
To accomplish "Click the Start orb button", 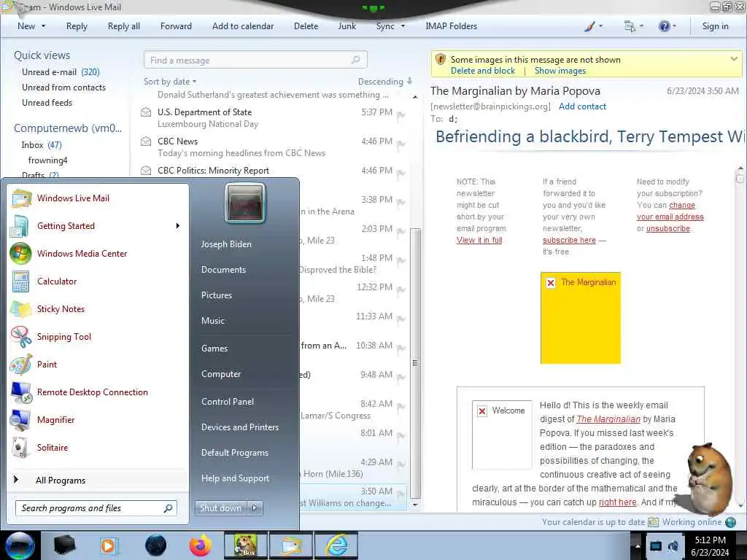I will pyautogui.click(x=19, y=545).
